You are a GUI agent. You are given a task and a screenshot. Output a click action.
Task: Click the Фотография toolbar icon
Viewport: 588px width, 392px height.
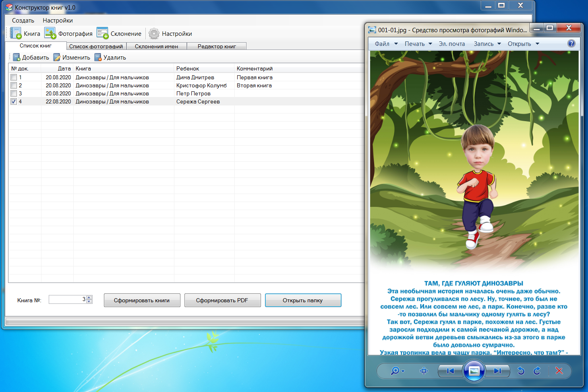50,33
